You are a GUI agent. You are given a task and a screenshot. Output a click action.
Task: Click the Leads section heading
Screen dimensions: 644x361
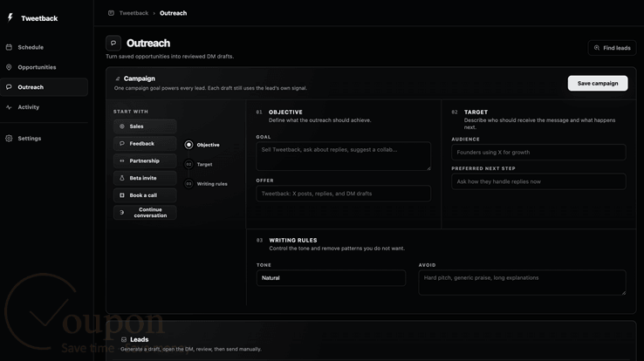[140, 340]
